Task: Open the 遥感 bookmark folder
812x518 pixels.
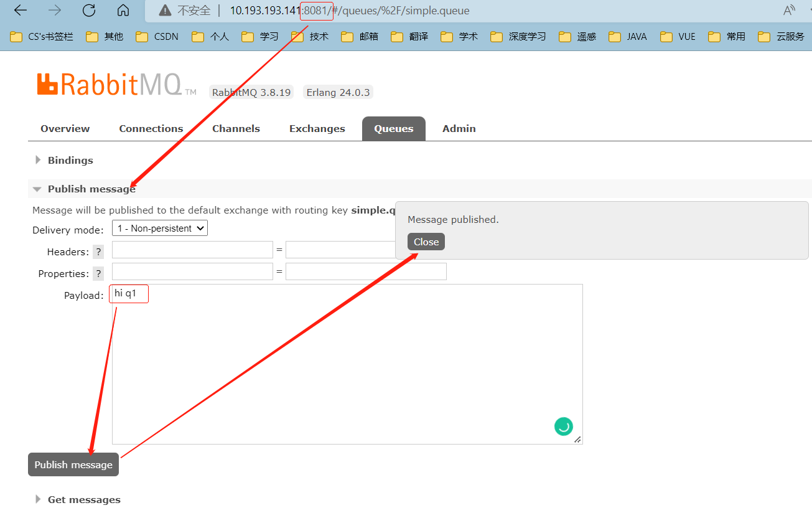Action: pos(577,37)
